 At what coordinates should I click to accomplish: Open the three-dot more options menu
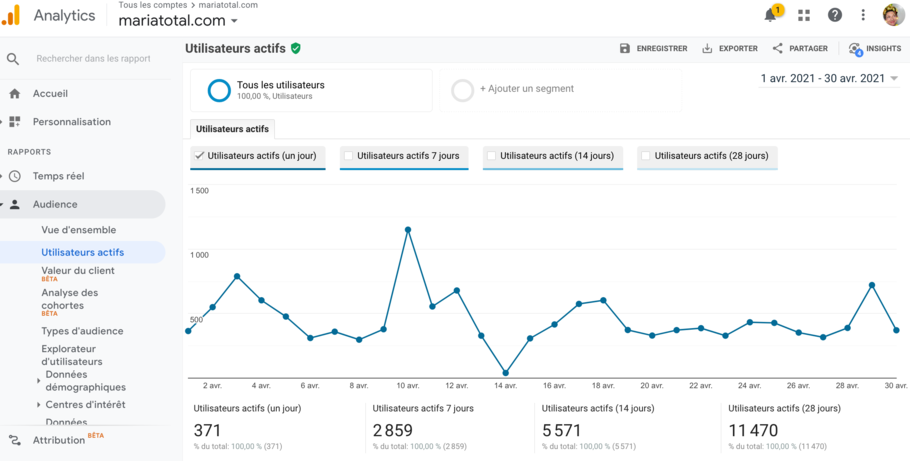[x=863, y=15]
